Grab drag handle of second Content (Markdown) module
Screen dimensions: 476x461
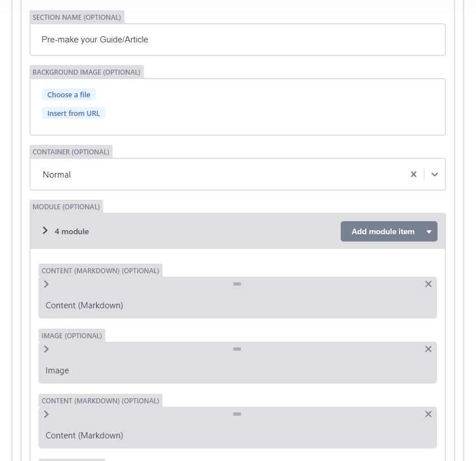coord(237,414)
